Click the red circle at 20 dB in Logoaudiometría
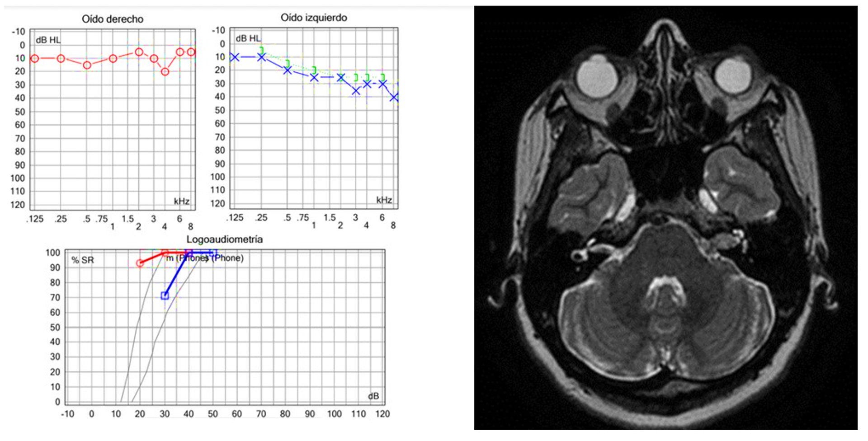Viewport: 868px width, 441px height. pos(140,263)
